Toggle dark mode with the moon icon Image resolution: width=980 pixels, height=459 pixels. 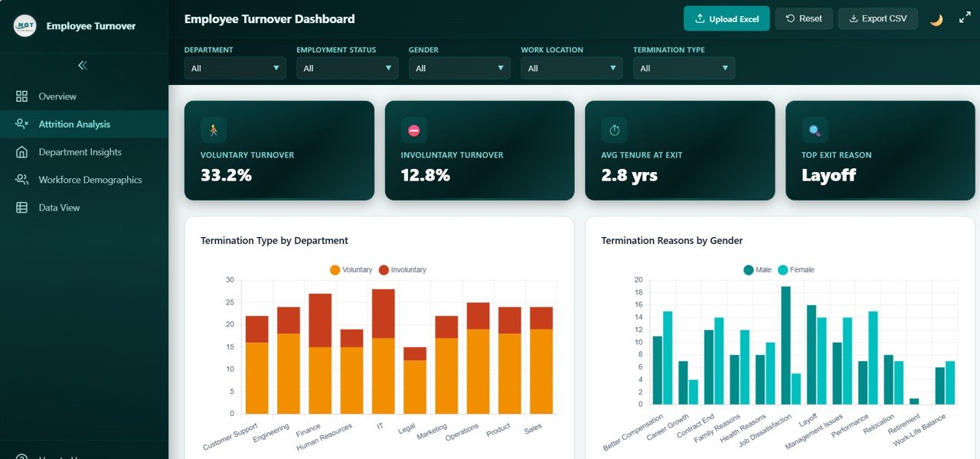click(936, 18)
